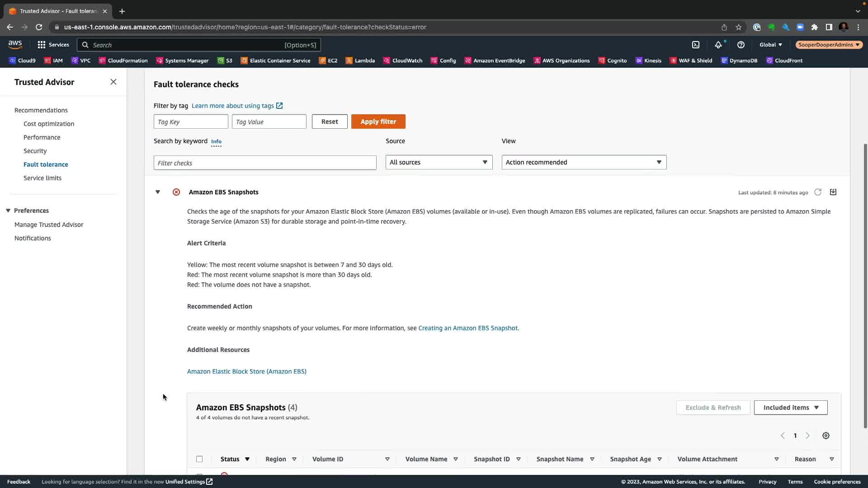
Task: Open the AWS help question-mark icon
Action: click(741, 45)
